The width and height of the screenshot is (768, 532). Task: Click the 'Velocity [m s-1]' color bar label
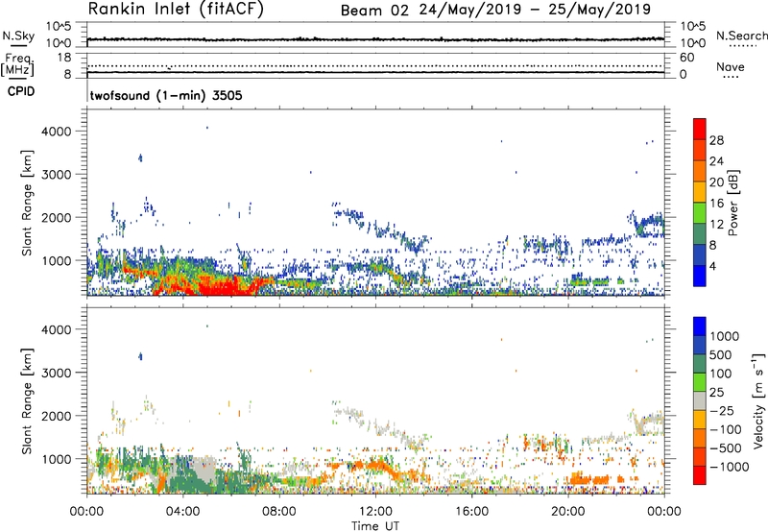pyautogui.click(x=758, y=400)
